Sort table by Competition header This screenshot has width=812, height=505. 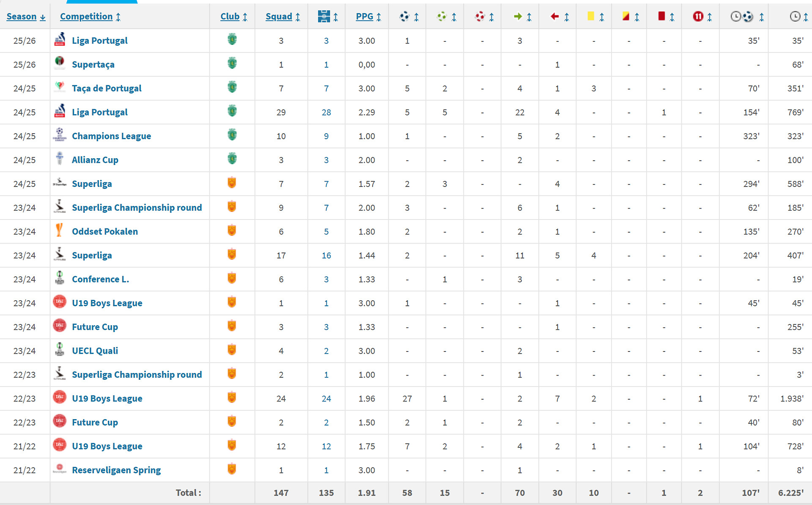click(86, 16)
